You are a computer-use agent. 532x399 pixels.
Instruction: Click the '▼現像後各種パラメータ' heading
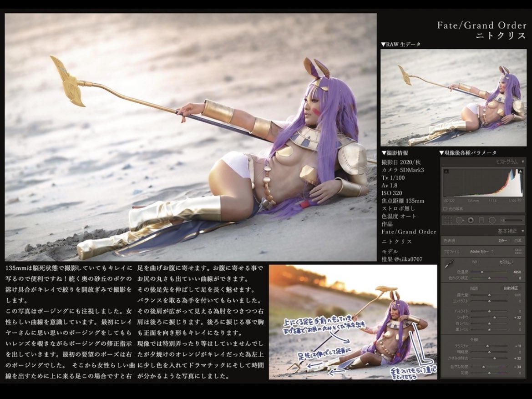pyautogui.click(x=468, y=153)
